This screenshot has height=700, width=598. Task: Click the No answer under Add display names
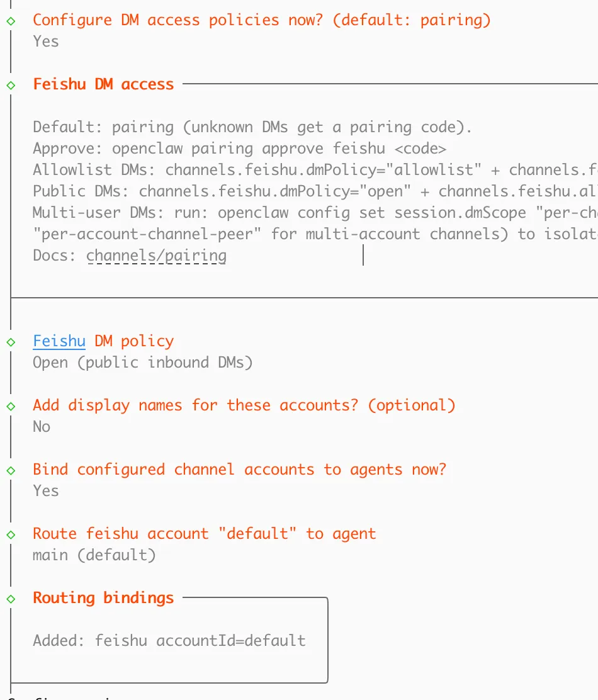(x=42, y=427)
